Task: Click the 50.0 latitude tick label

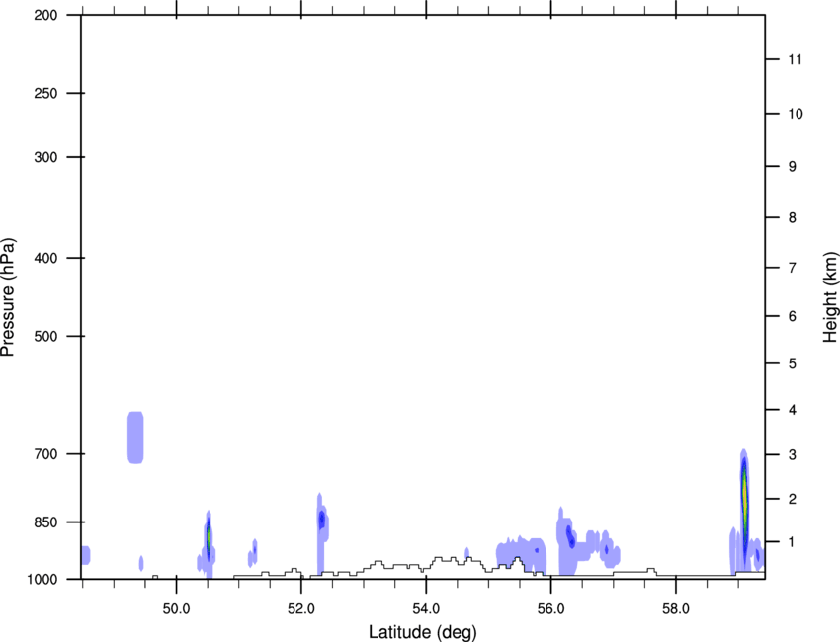Action: (x=176, y=609)
